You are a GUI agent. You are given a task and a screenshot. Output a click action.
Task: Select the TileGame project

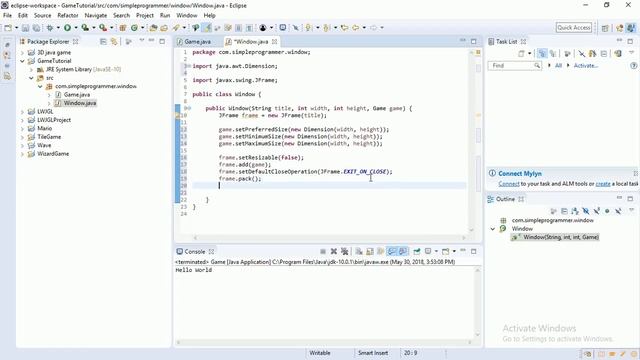click(49, 137)
